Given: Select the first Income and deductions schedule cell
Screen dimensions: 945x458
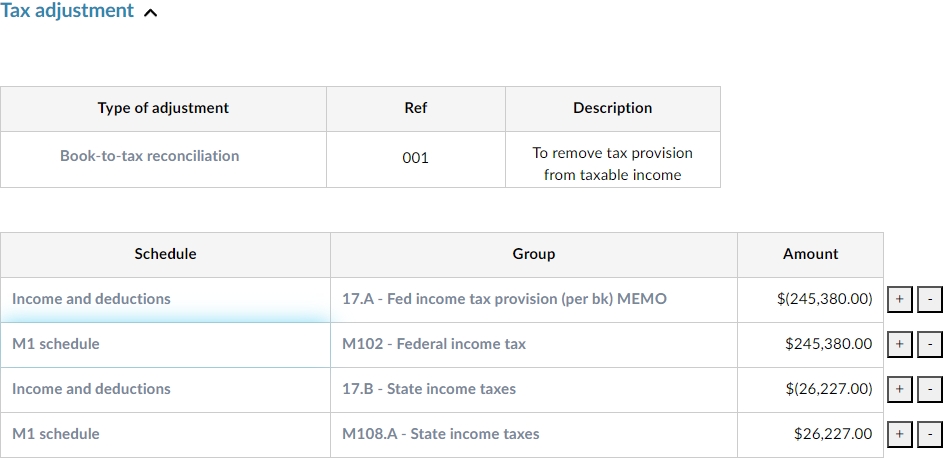Looking at the screenshot, I should pyautogui.click(x=91, y=299).
